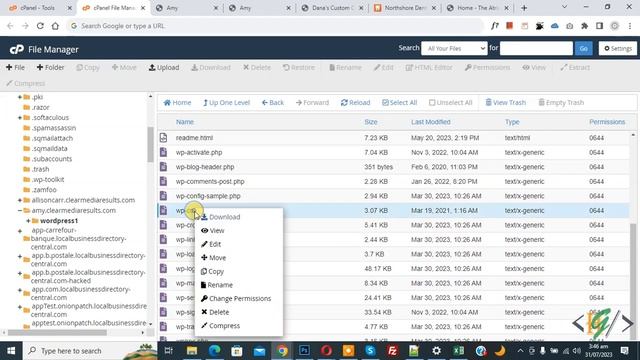
Task: Navigate Back in file pane
Action: coord(273,102)
